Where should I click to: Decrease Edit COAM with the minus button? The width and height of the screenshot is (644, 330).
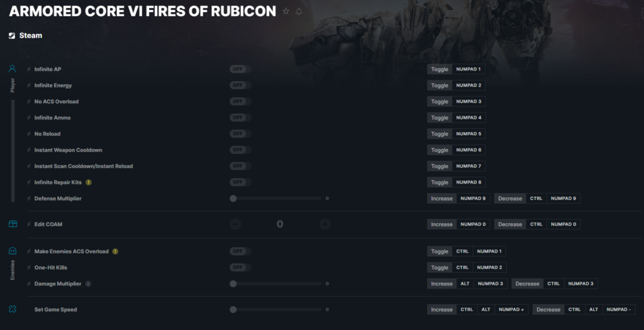tap(235, 224)
